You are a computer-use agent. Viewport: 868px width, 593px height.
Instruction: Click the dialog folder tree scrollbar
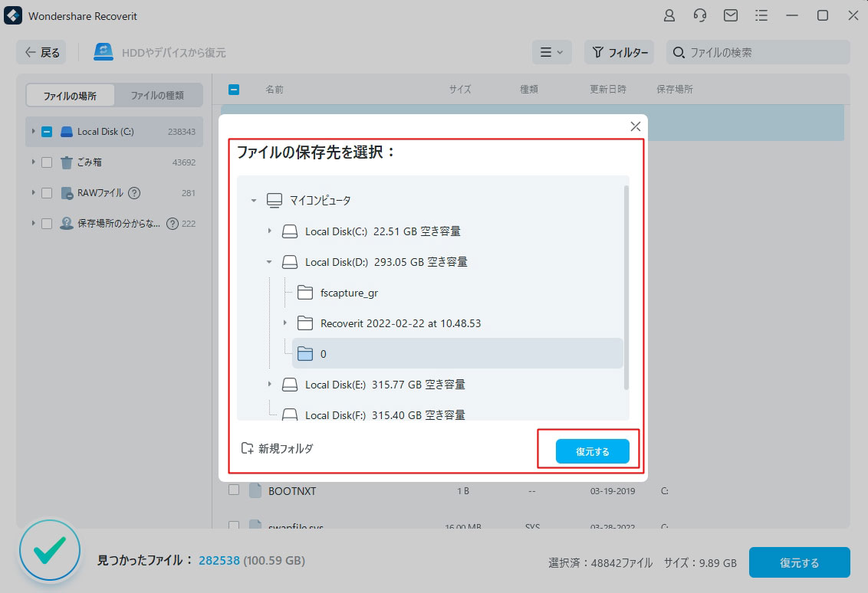coord(626,287)
